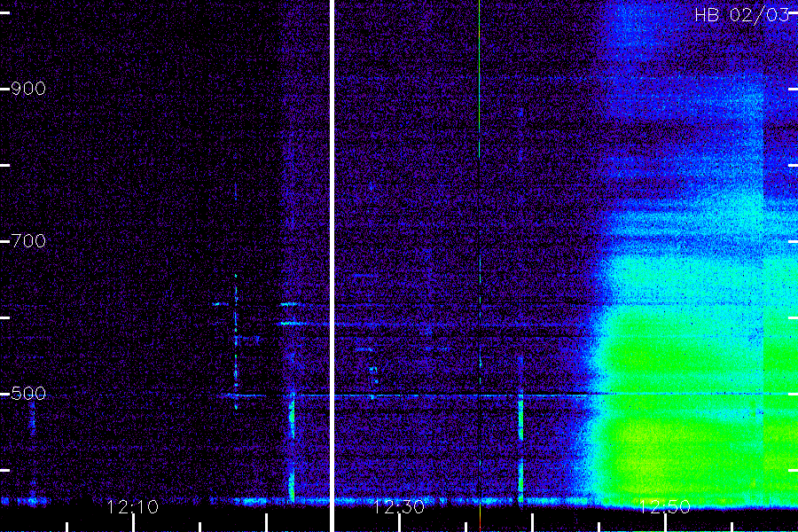Click the 12:10 time axis label
The image size is (798, 532).
(133, 506)
